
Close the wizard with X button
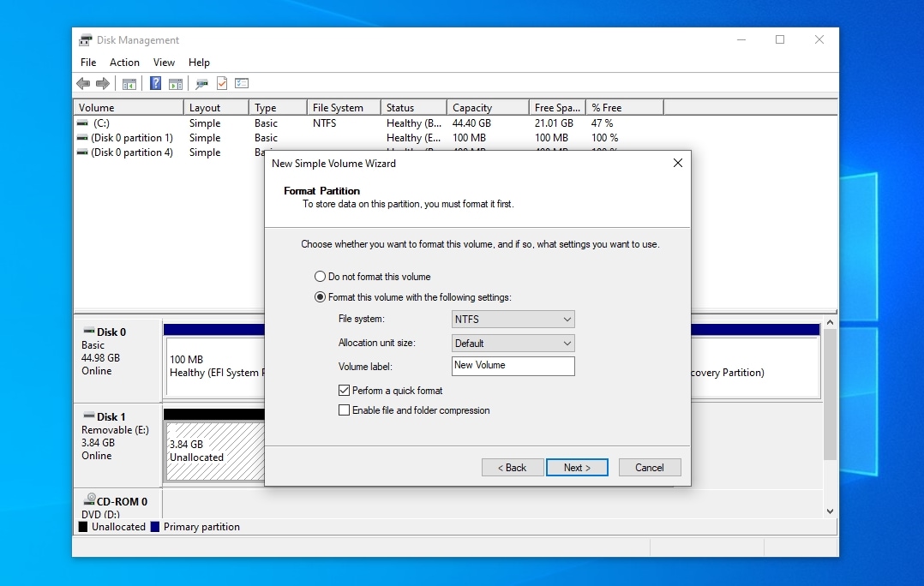678,163
